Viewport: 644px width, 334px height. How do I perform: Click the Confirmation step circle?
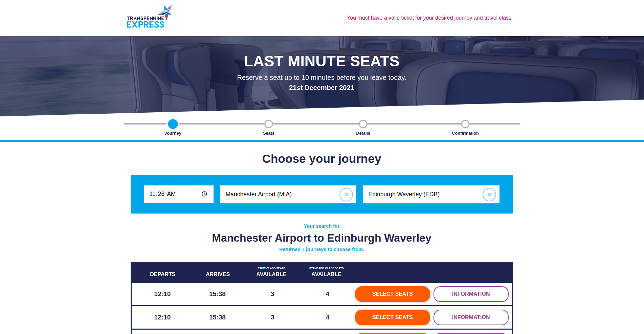[465, 124]
